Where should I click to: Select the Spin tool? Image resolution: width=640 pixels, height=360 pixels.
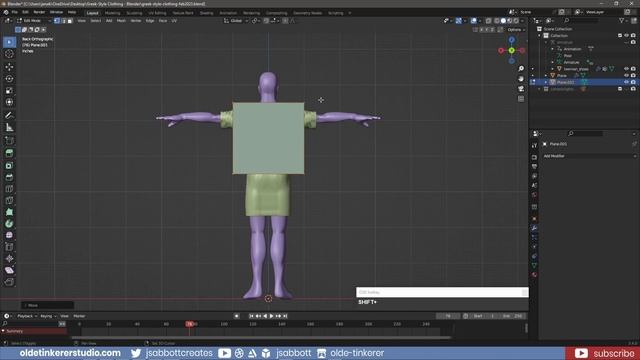tap(9, 224)
